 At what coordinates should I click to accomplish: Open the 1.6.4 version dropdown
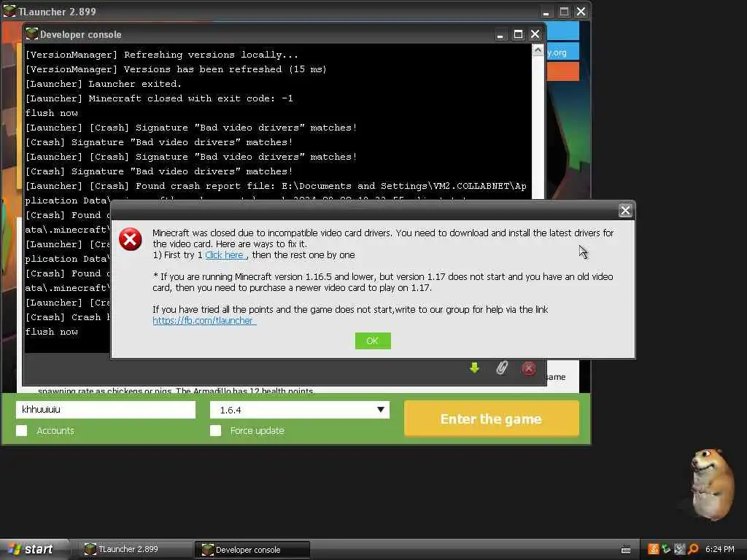click(x=300, y=410)
